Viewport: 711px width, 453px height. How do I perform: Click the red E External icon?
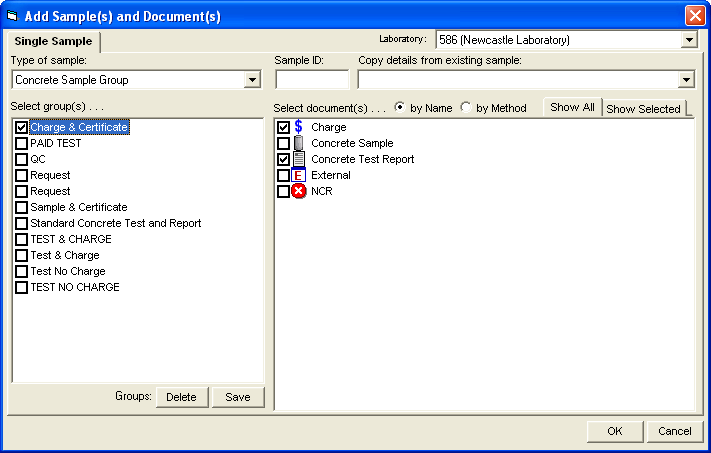(x=298, y=175)
